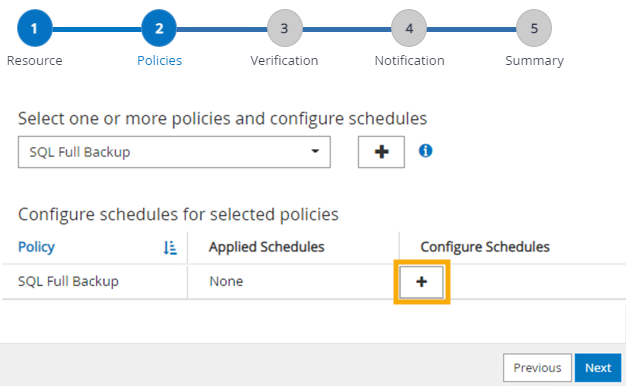Open the Notification step label
The height and width of the screenshot is (386, 626).
pos(409,61)
